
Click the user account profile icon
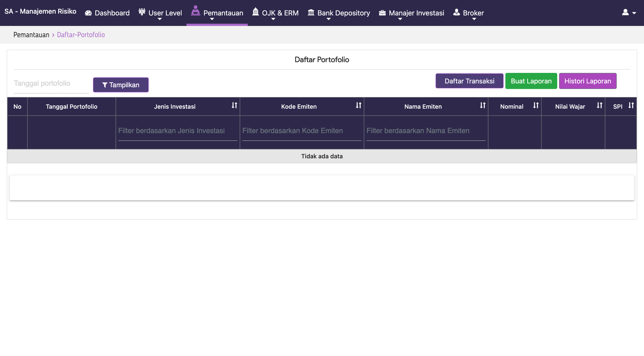click(x=625, y=12)
